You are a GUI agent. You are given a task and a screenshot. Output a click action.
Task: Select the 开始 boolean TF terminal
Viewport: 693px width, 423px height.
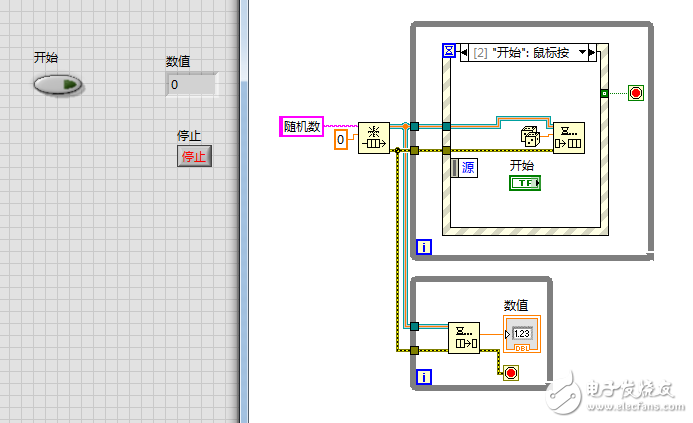click(x=525, y=183)
